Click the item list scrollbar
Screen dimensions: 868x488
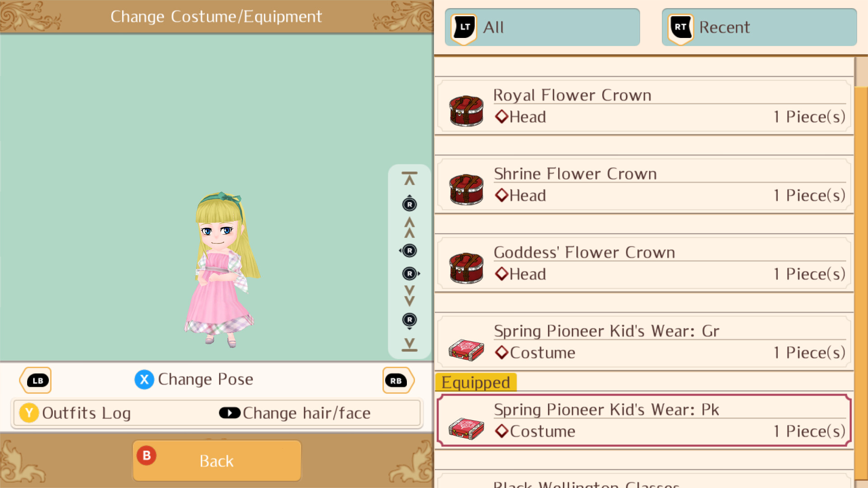tap(861, 271)
